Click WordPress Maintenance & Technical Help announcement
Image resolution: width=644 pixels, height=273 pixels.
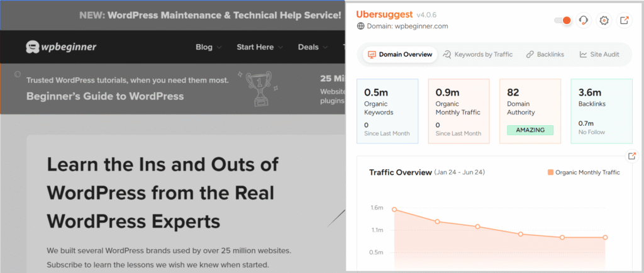[211, 14]
